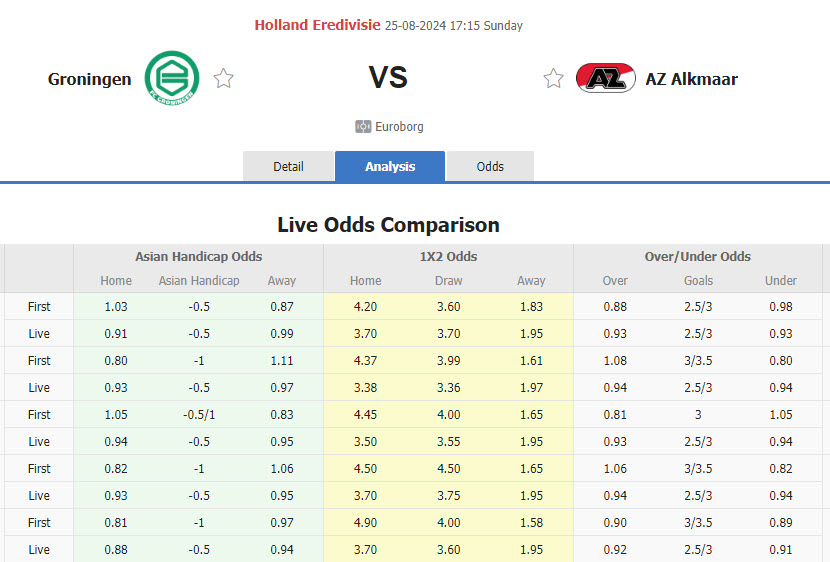Click the Goals subheader under Over/Under Odds
The width and height of the screenshot is (830, 562).
click(x=698, y=281)
